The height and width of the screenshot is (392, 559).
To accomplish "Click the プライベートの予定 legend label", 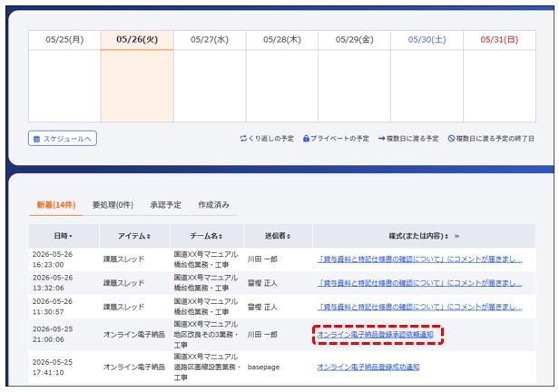I will 339,138.
